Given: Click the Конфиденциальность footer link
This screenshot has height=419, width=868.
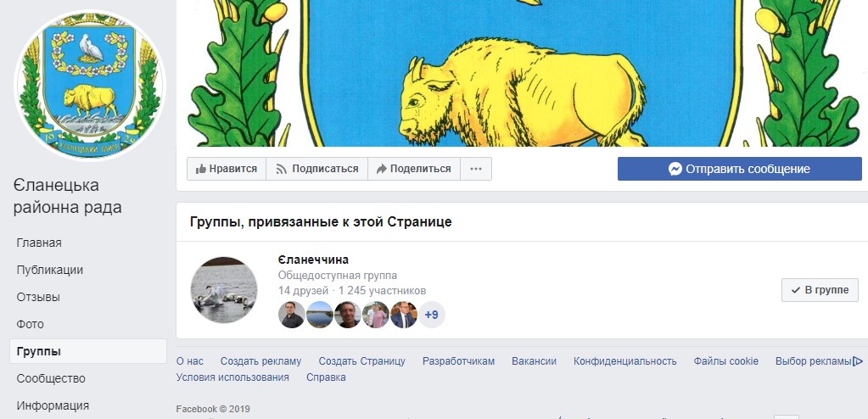Looking at the screenshot, I should point(625,361).
